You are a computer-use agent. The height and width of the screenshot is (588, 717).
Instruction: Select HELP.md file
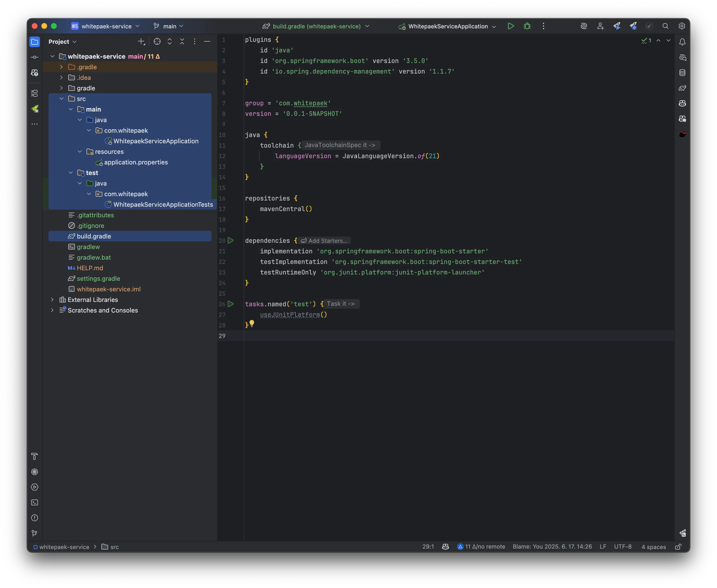(x=90, y=268)
